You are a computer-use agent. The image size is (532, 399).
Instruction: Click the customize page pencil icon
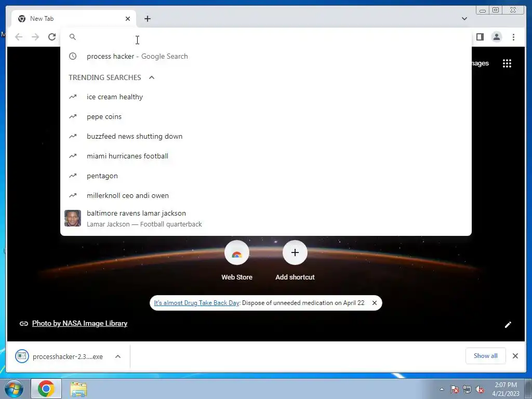(508, 325)
